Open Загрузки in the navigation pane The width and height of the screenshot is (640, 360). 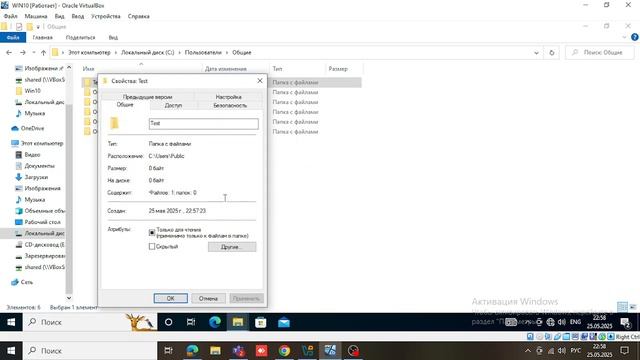point(36,177)
